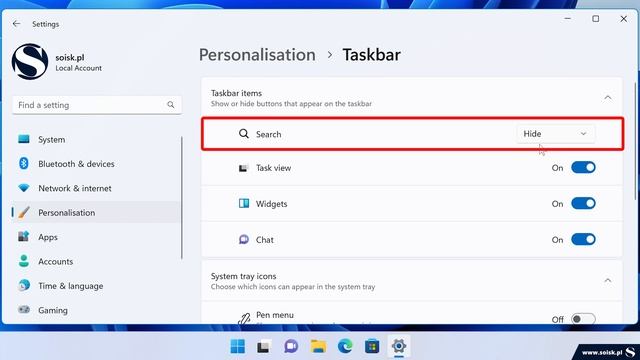Image resolution: width=640 pixels, height=360 pixels.
Task: Click 'Choose which icons can appear' description
Action: [x=293, y=287]
